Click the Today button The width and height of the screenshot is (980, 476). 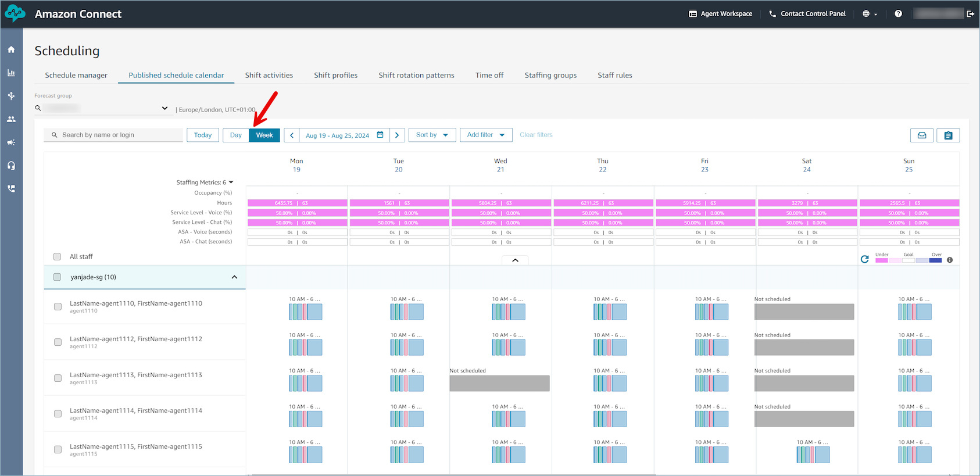pos(203,135)
